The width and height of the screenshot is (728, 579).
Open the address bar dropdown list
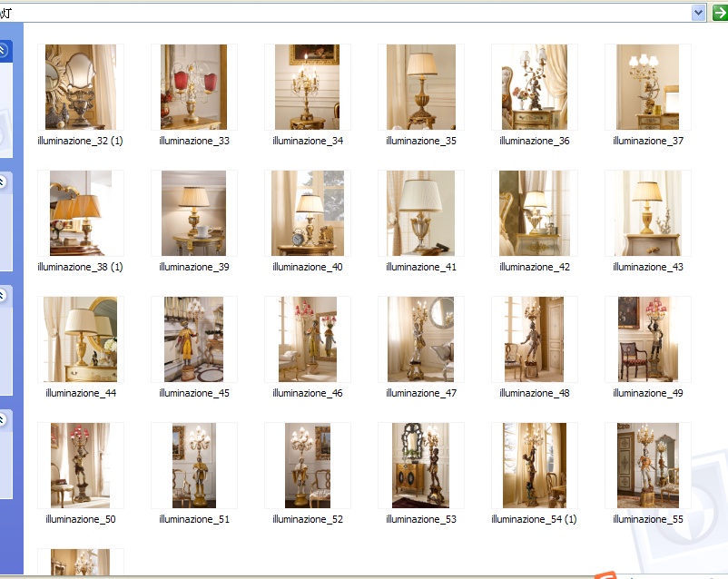click(698, 13)
